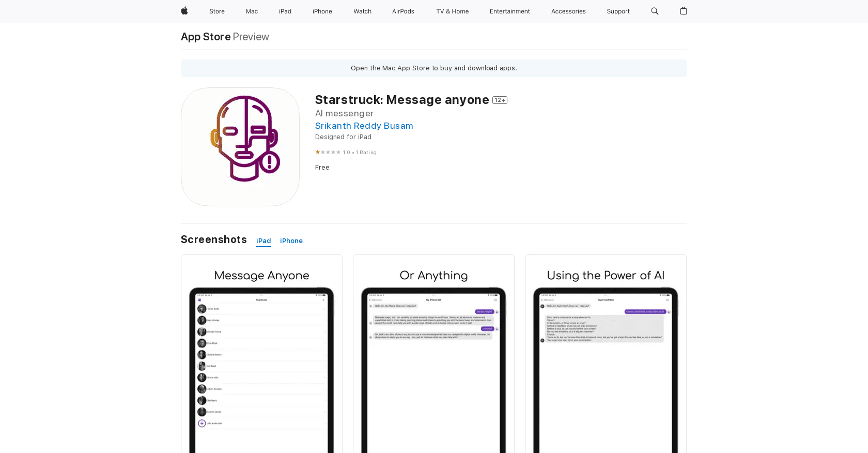This screenshot has width=868, height=453.
Task: Open the Mac menu item
Action: tap(252, 11)
